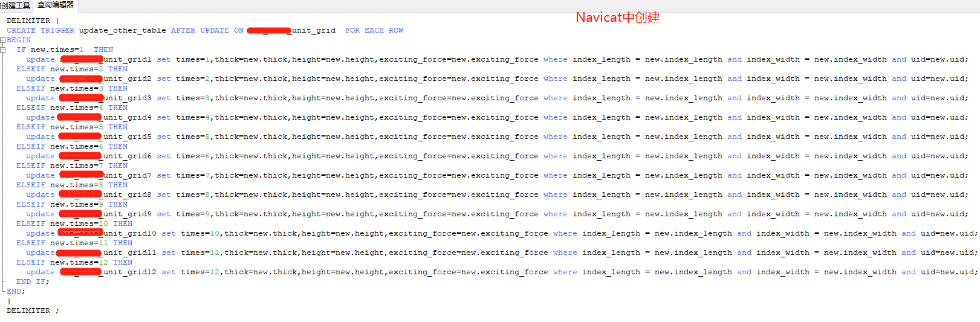Click the 'IF new.times=1 THEN' line
Screen dimensions: 980x322
click(65, 50)
